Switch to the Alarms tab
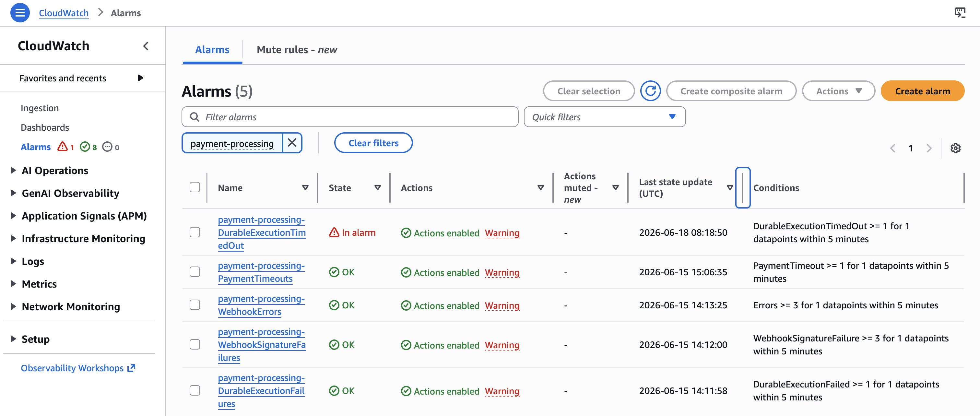Image resolution: width=980 pixels, height=416 pixels. 212,50
